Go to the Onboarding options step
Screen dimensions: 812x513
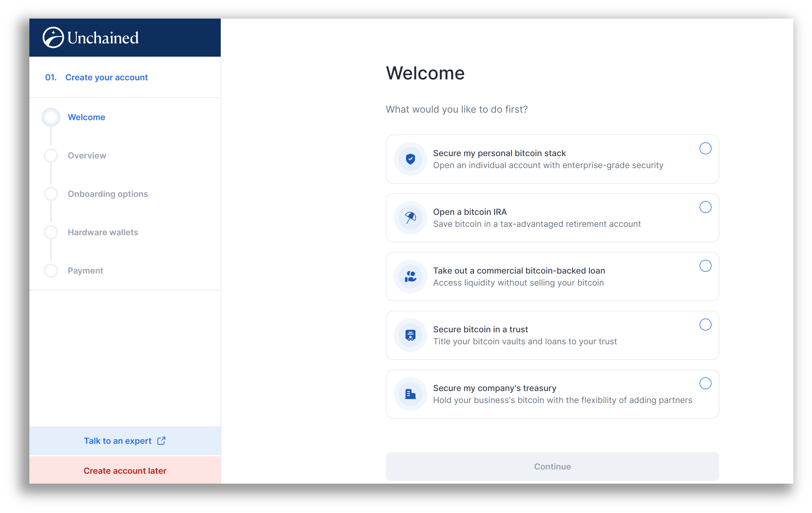coord(108,194)
